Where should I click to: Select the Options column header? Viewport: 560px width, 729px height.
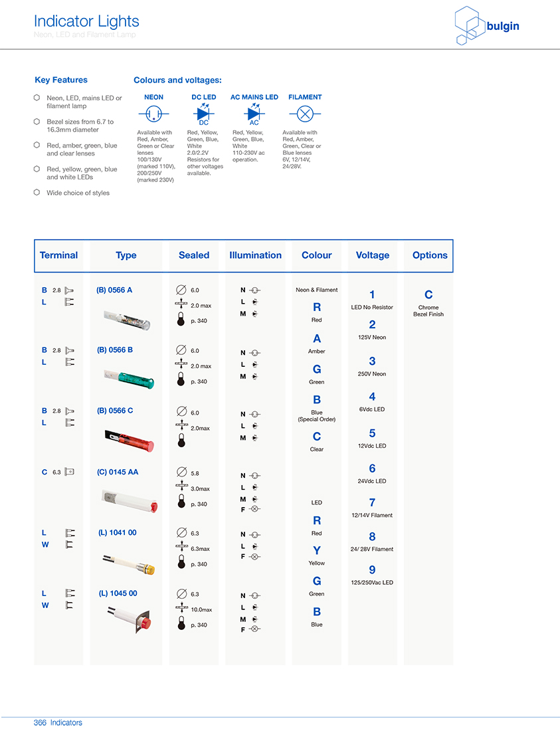(x=430, y=255)
